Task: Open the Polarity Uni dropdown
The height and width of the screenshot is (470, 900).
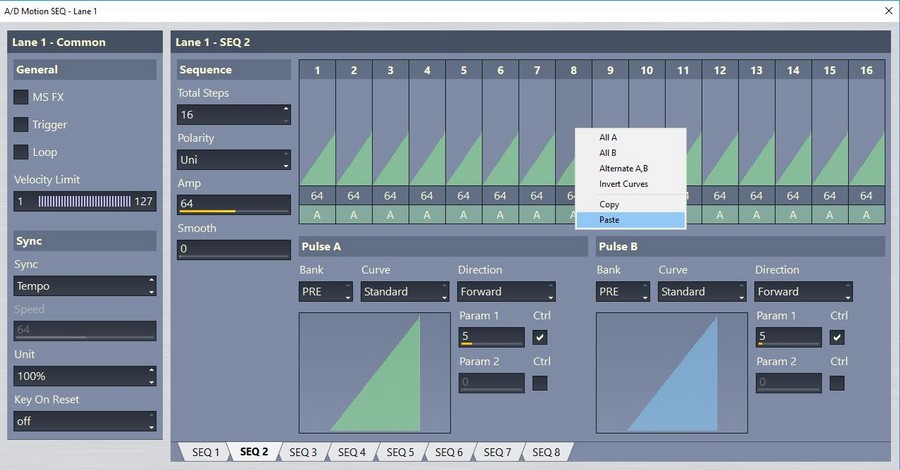Action: tap(234, 160)
